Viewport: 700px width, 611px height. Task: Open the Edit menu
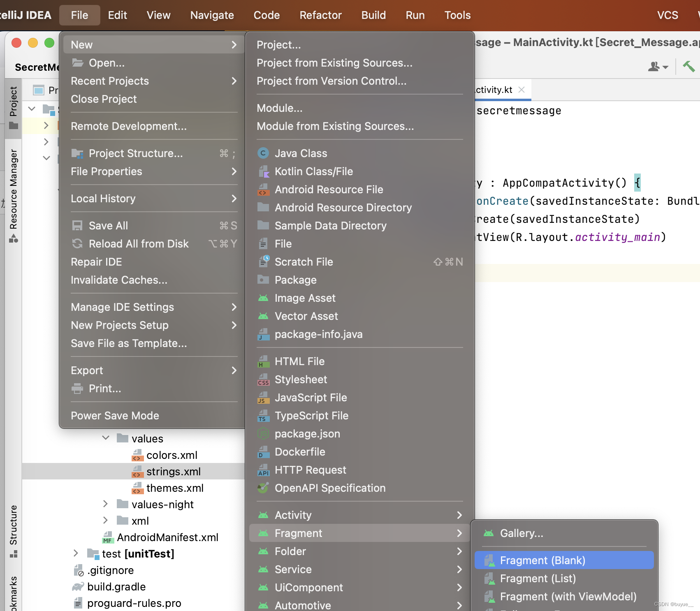coord(118,15)
